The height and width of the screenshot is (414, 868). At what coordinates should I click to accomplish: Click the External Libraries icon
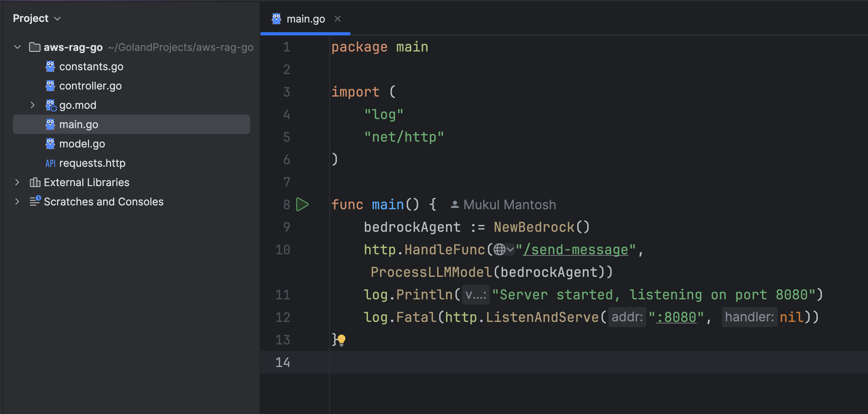(35, 183)
